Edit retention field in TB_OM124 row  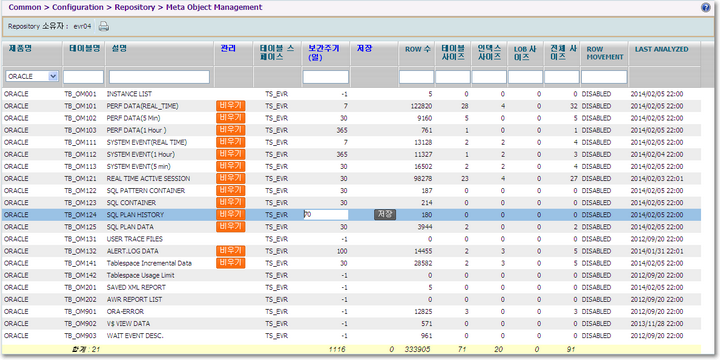326,214
